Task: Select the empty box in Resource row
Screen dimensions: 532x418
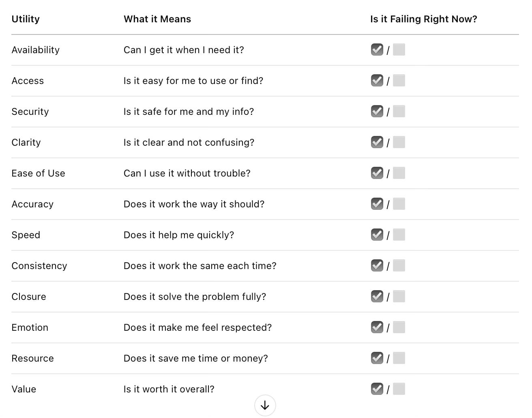Action: tap(399, 358)
